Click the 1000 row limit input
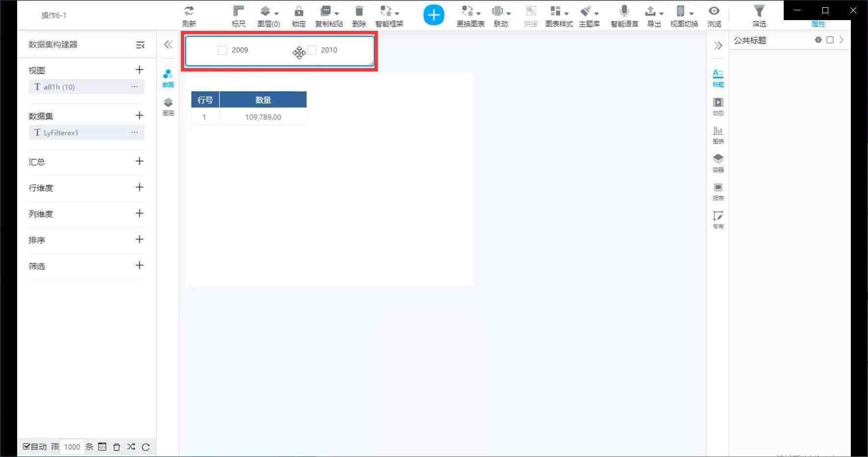Image resolution: width=868 pixels, height=457 pixels. (x=72, y=447)
